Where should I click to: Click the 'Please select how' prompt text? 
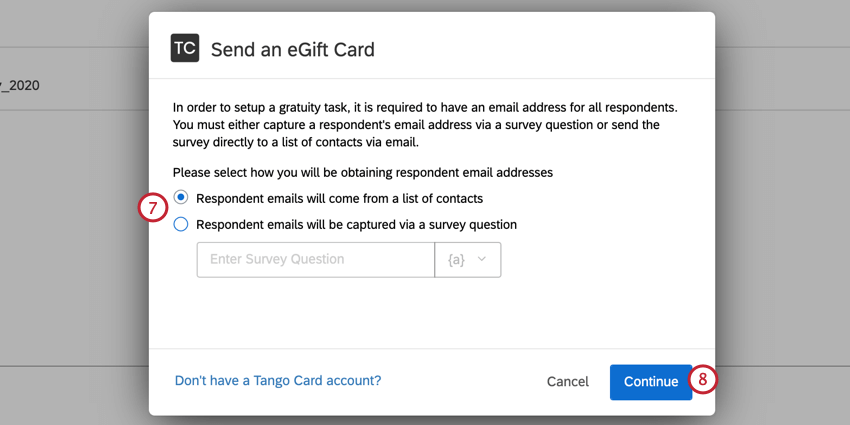tap(362, 172)
